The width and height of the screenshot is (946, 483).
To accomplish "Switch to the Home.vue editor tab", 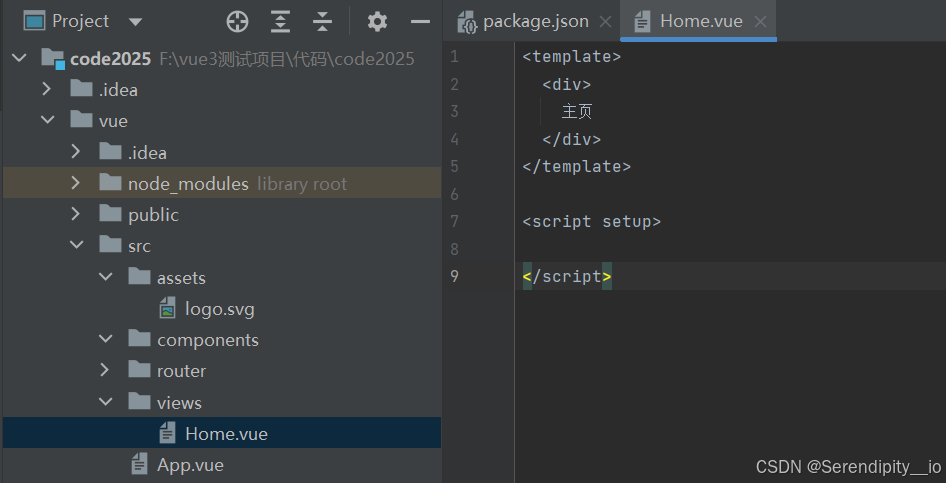I will (701, 21).
